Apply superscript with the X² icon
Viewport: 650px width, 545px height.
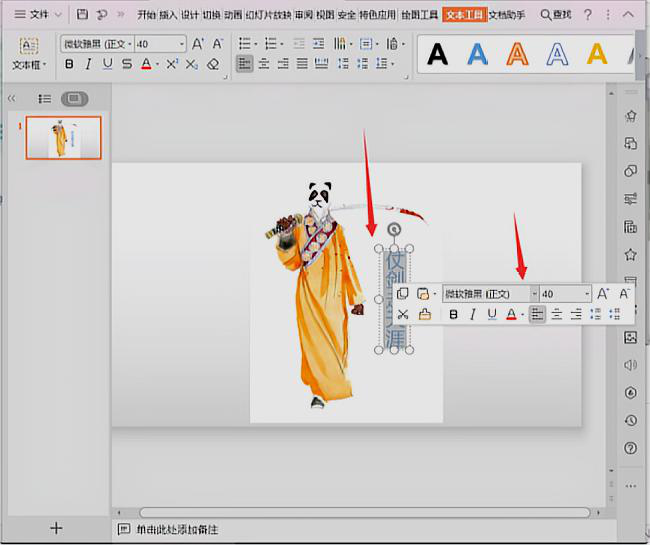(172, 64)
